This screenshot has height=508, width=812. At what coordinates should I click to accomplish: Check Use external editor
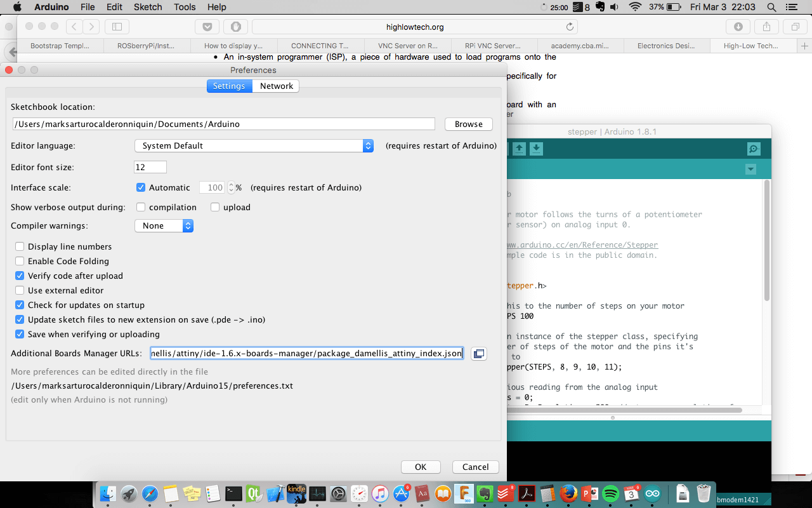(20, 290)
